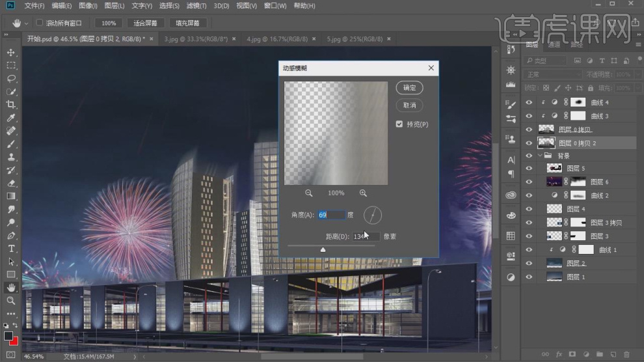Click the zoom out magnifier under preview
This screenshot has width=644, height=362.
(x=309, y=193)
